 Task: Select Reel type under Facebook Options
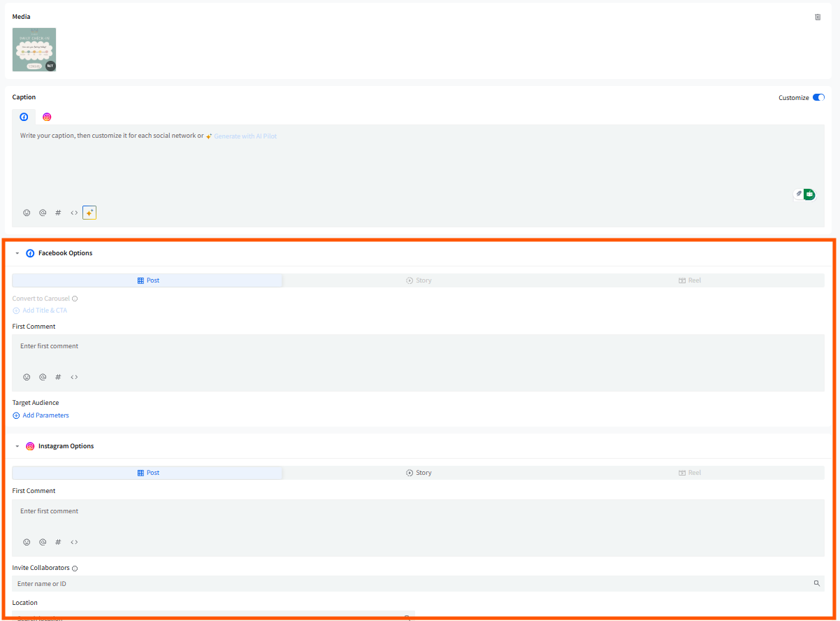pos(689,280)
